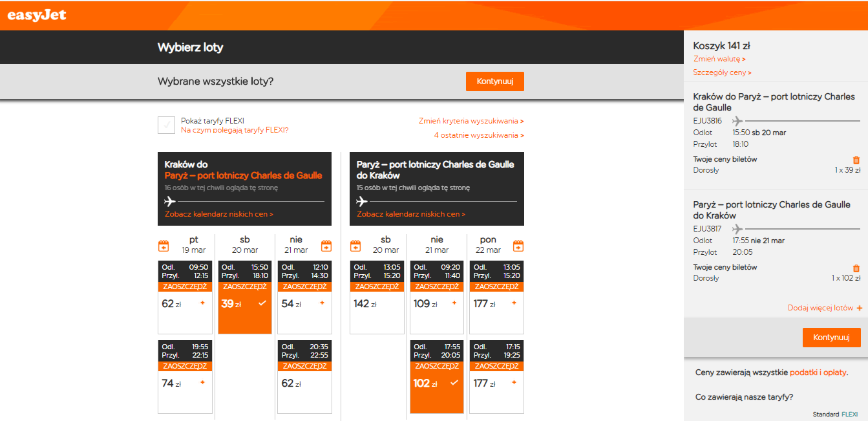
Task: Click plus icon on 09:50 flight for 62 zł
Action: pyautogui.click(x=202, y=303)
